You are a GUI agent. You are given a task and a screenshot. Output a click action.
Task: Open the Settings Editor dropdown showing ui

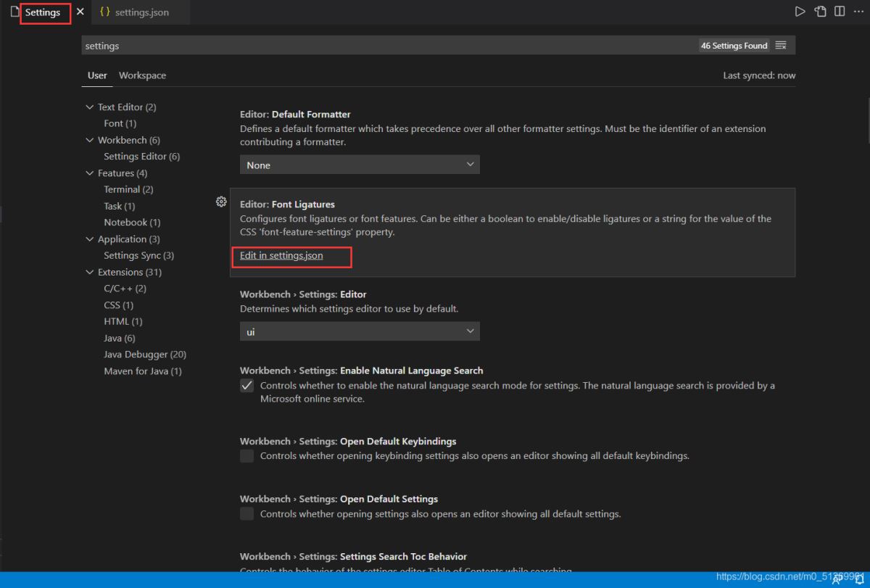tap(360, 331)
